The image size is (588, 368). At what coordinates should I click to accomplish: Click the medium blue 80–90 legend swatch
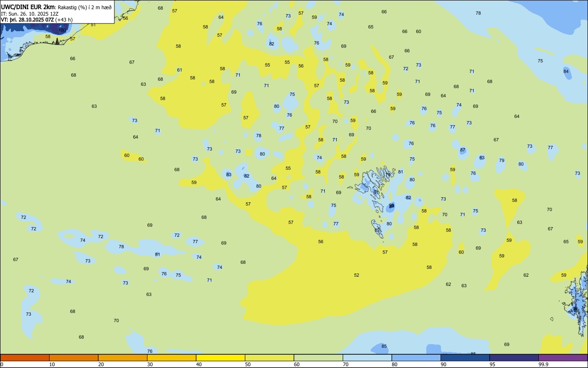coord(416,357)
